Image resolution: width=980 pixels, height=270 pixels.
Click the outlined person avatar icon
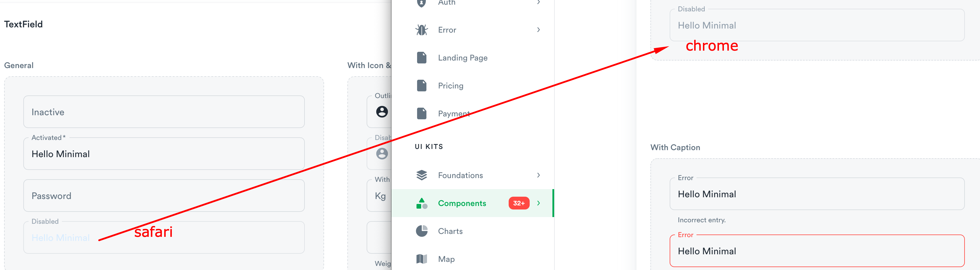click(x=381, y=112)
